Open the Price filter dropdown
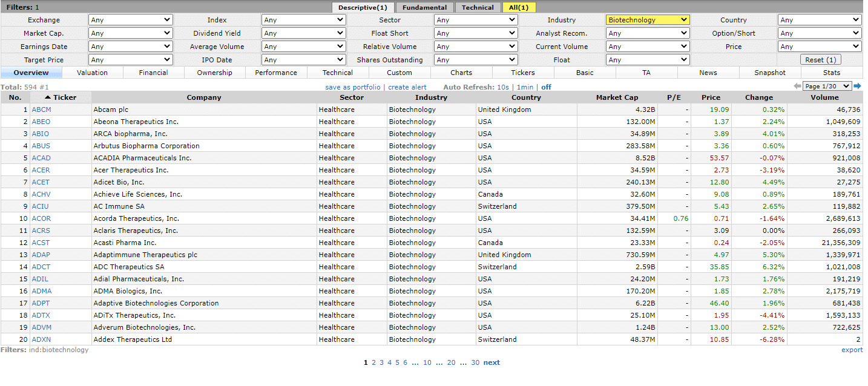The height and width of the screenshot is (386, 868). (820, 47)
